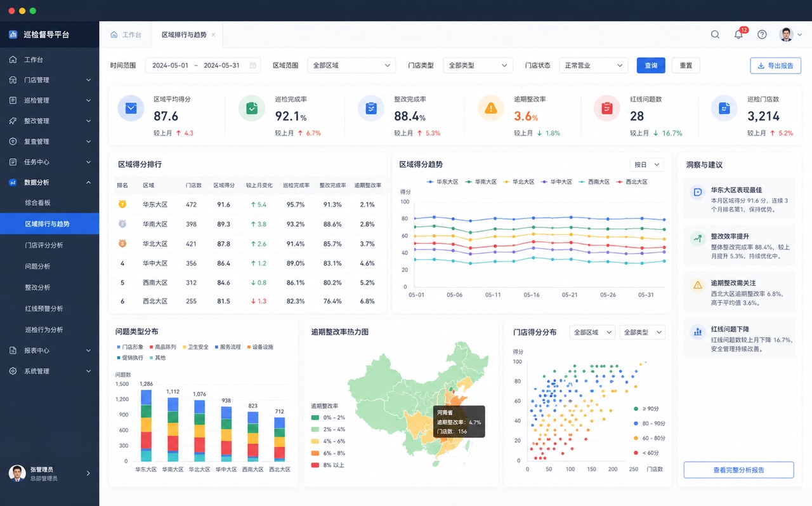Toggle 西南大区 series in trend legend
The width and height of the screenshot is (812, 506).
(594, 182)
